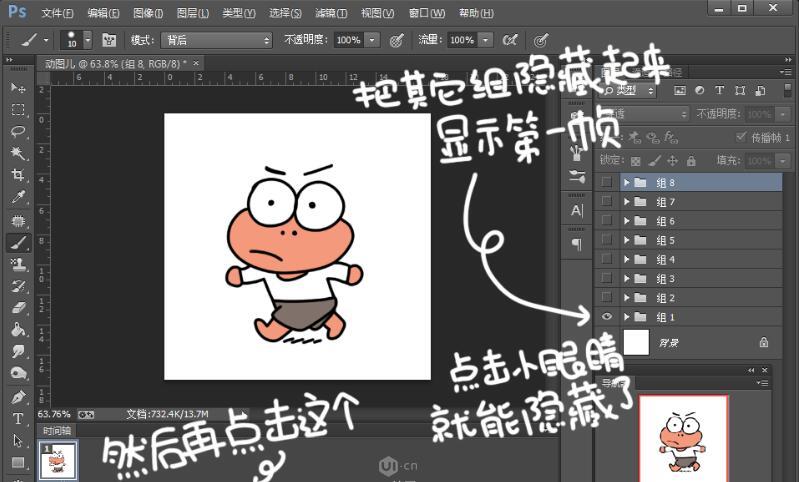Filter layers by pixel layer icon

(x=680, y=91)
